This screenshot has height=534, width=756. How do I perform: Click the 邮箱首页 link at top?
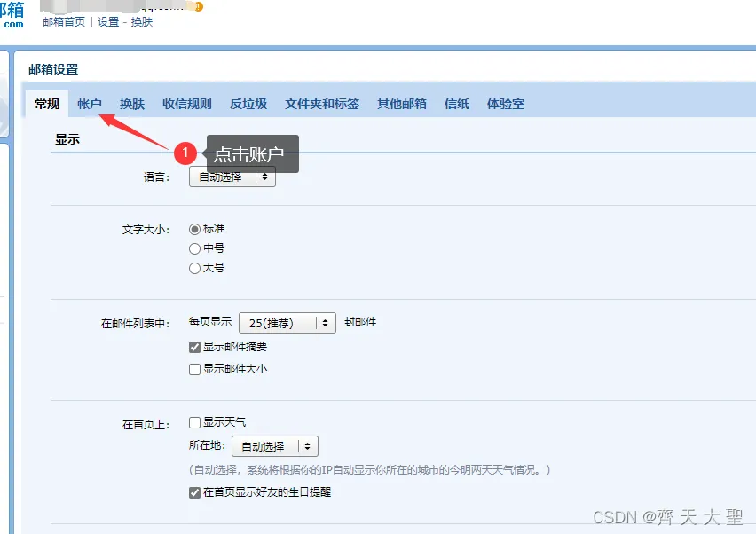click(64, 21)
